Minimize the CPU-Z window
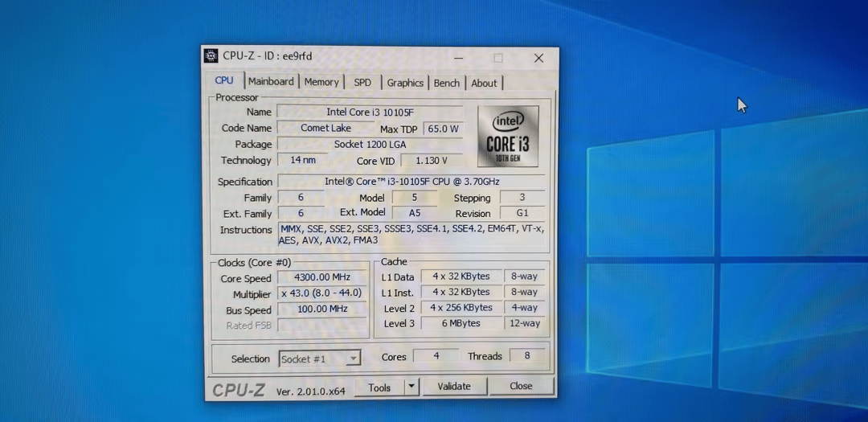Image resolution: width=868 pixels, height=422 pixels. point(458,58)
